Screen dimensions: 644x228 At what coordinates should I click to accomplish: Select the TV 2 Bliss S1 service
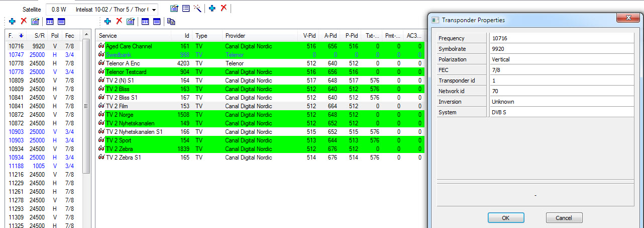click(x=261, y=98)
